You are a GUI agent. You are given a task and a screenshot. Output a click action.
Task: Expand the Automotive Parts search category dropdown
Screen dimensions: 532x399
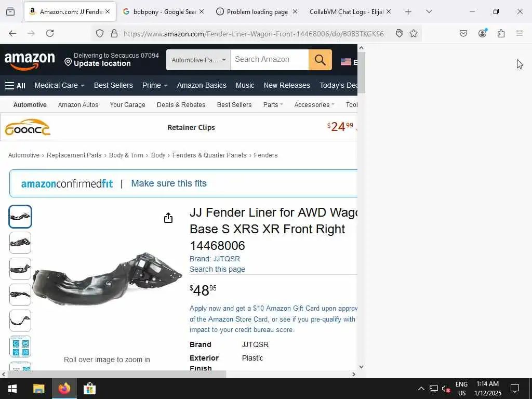[x=198, y=60]
